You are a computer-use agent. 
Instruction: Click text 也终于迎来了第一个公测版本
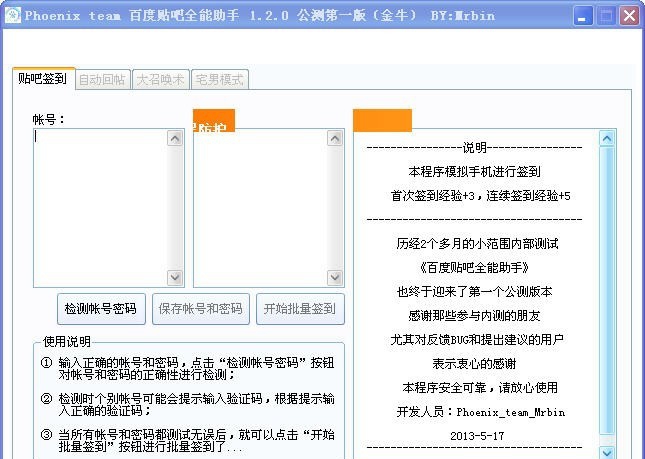[474, 292]
